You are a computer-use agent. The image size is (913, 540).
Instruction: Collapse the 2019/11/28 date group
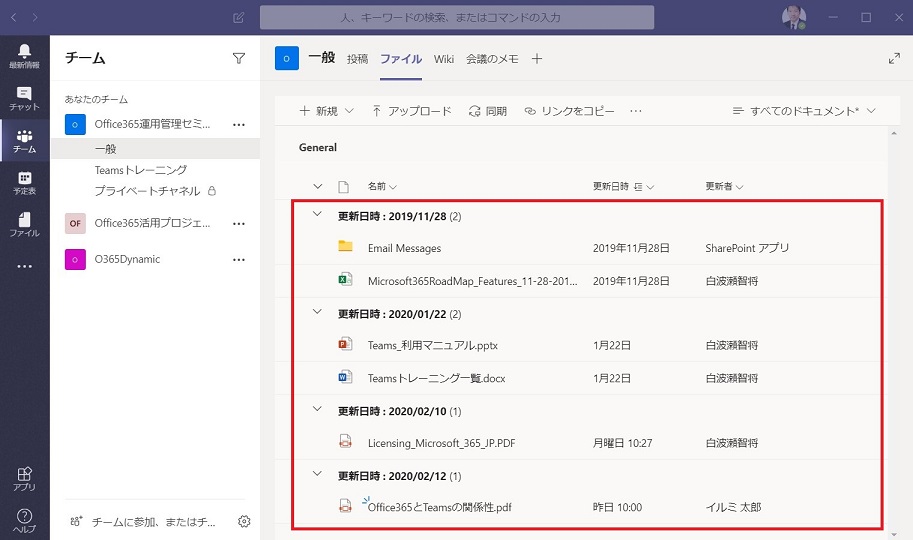click(x=317, y=214)
